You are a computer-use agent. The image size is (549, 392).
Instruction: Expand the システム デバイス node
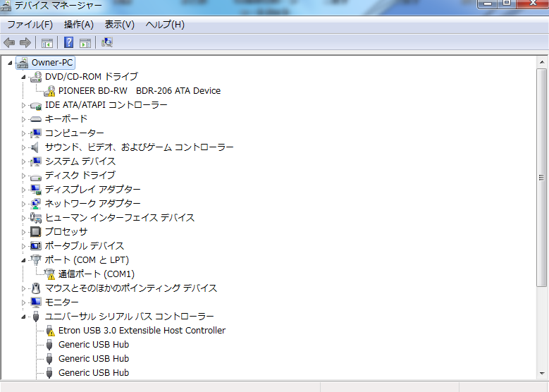[23, 161]
